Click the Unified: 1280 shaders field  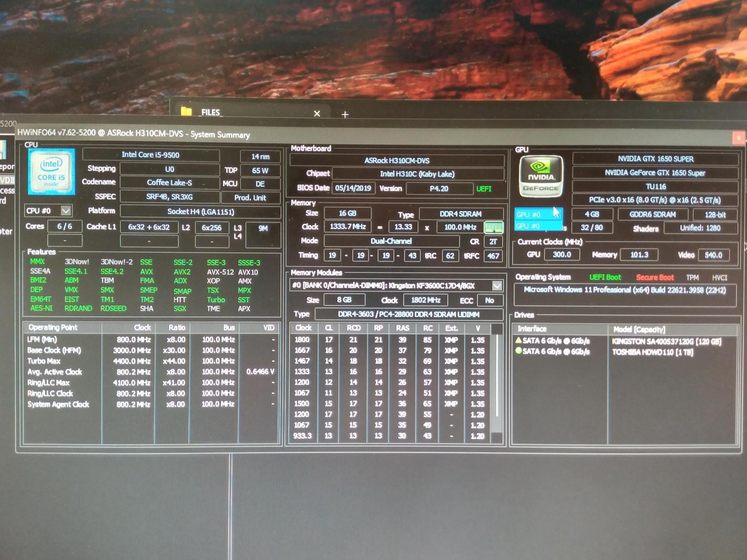(700, 228)
